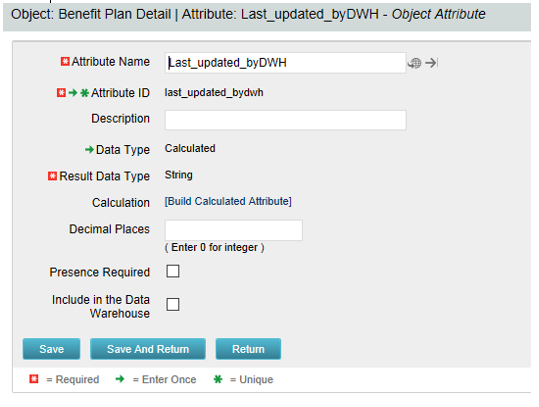The image size is (539, 407).
Task: Click the red required icon beside Attribute ID
Action: point(61,93)
